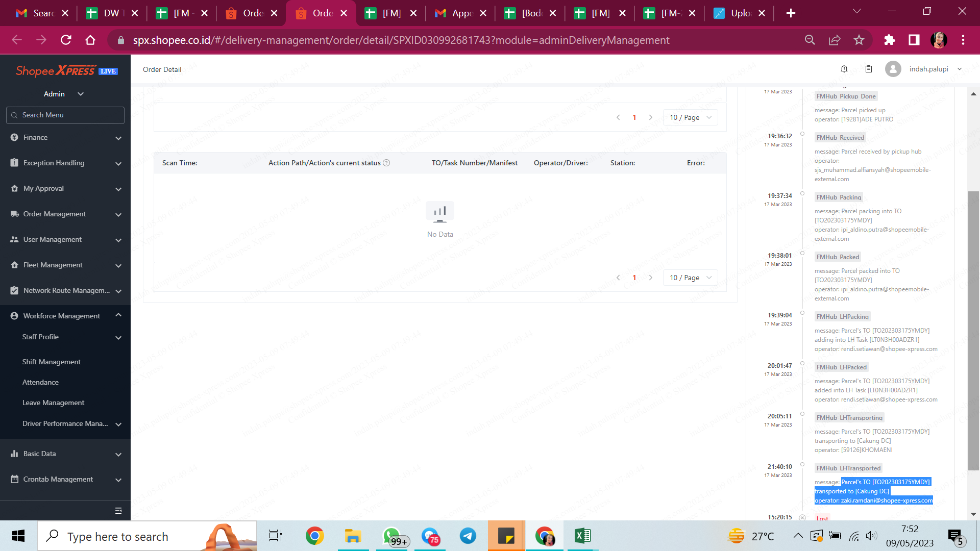
Task: Click the browser extensions puzzle icon
Action: 890,40
